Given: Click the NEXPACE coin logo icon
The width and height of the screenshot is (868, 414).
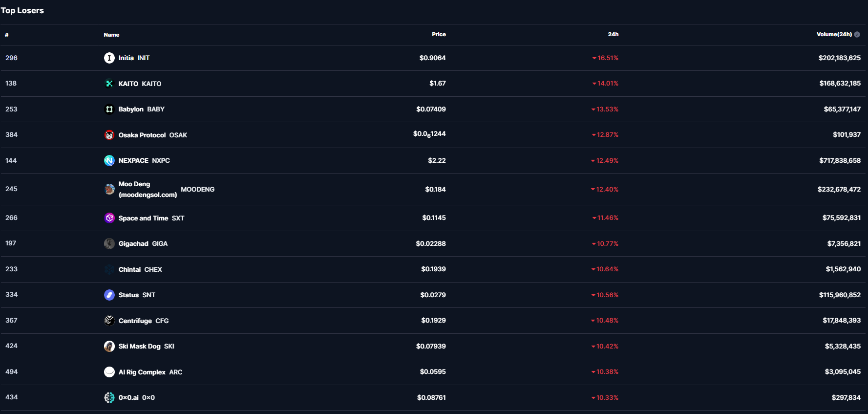Looking at the screenshot, I should coord(109,160).
